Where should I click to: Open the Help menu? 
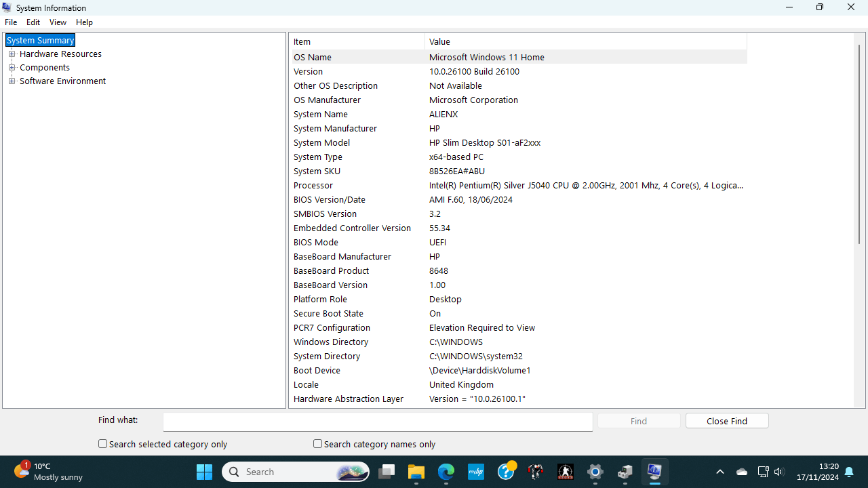click(84, 22)
